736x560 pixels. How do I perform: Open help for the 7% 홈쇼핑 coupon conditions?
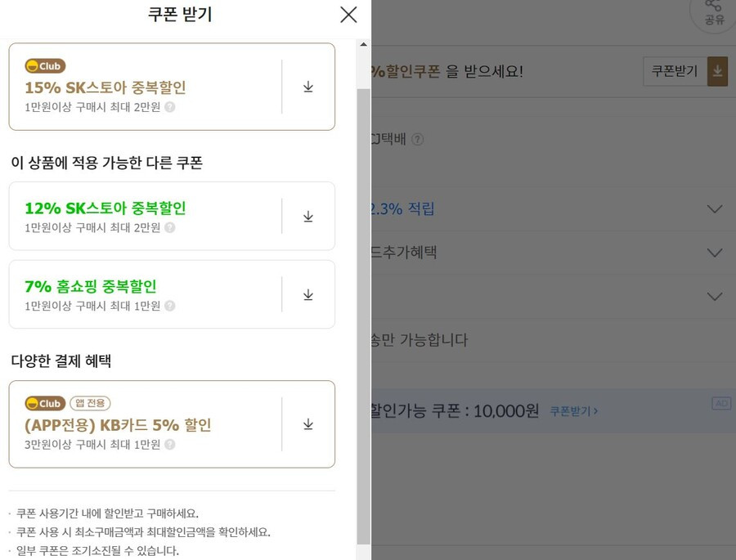pos(170,306)
